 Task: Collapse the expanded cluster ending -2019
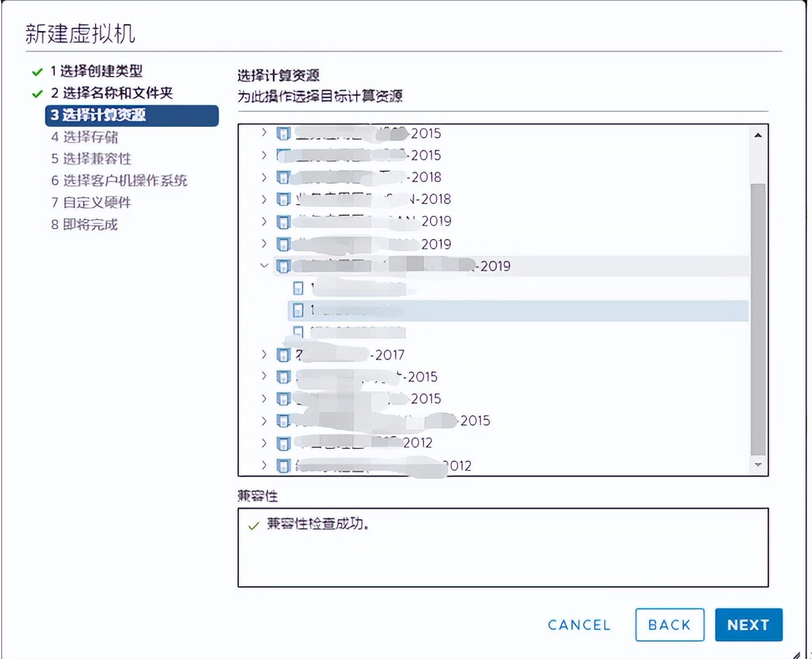(x=264, y=266)
